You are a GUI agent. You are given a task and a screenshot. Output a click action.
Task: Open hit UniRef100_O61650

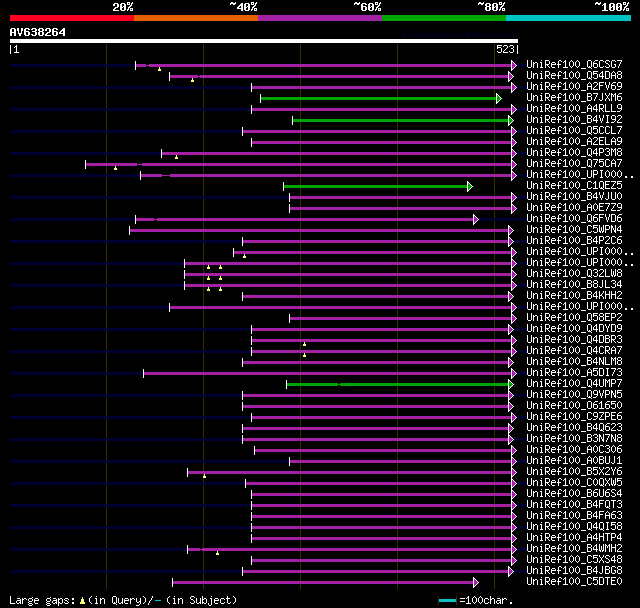pos(574,406)
